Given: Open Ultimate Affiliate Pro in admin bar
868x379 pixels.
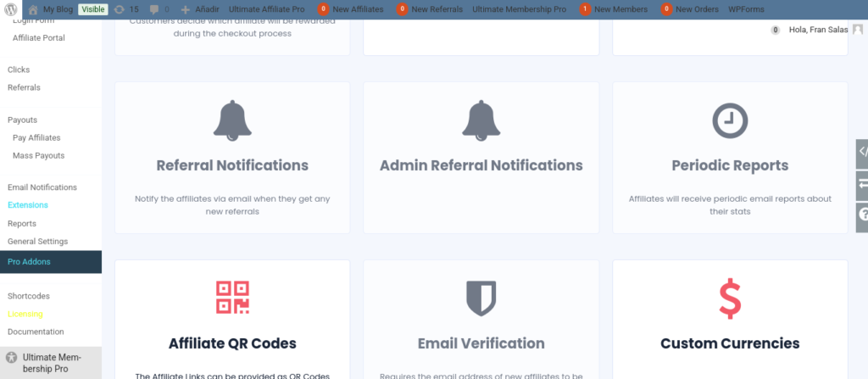Looking at the screenshot, I should [267, 9].
